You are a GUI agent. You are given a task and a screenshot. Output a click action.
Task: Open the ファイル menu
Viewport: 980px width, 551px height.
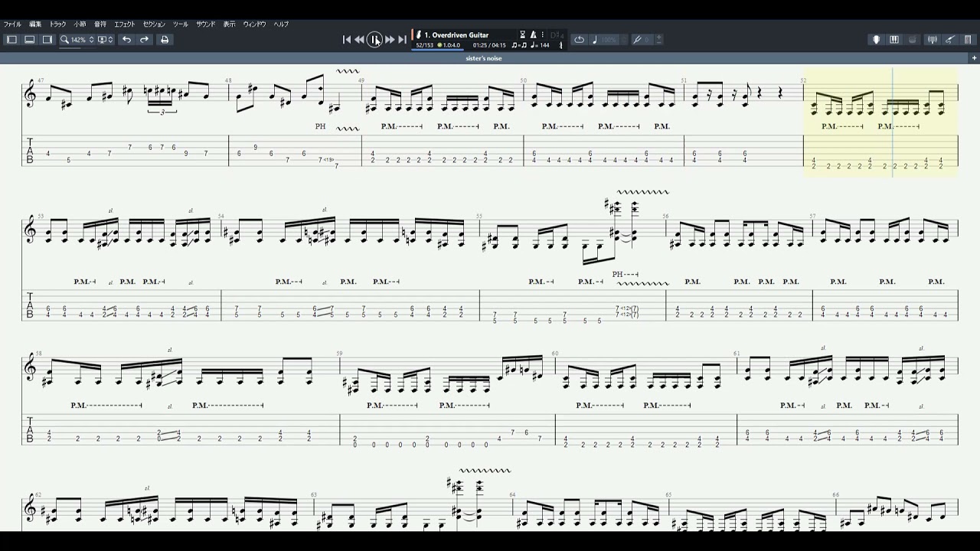12,24
